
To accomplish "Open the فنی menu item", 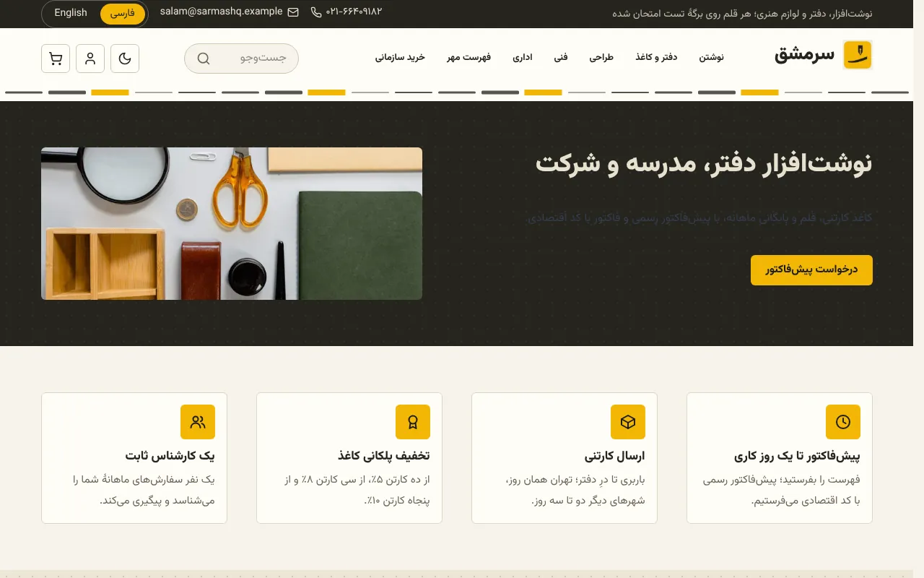I will coord(561,57).
